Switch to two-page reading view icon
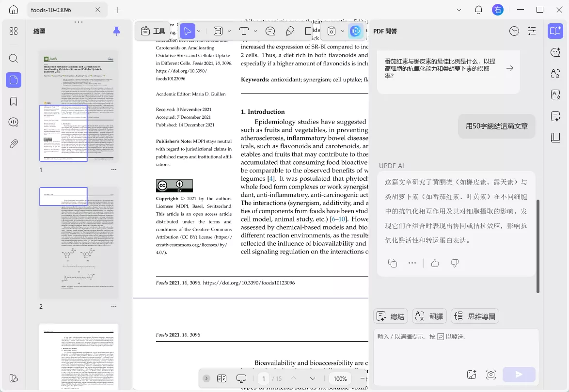The image size is (569, 392). [x=221, y=378]
